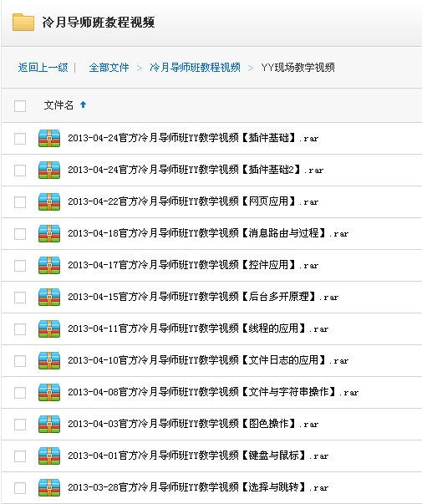Open file 2013-04-15 【后台多开原理】.rar
Viewport: 422px width, 504px height.
203,297
